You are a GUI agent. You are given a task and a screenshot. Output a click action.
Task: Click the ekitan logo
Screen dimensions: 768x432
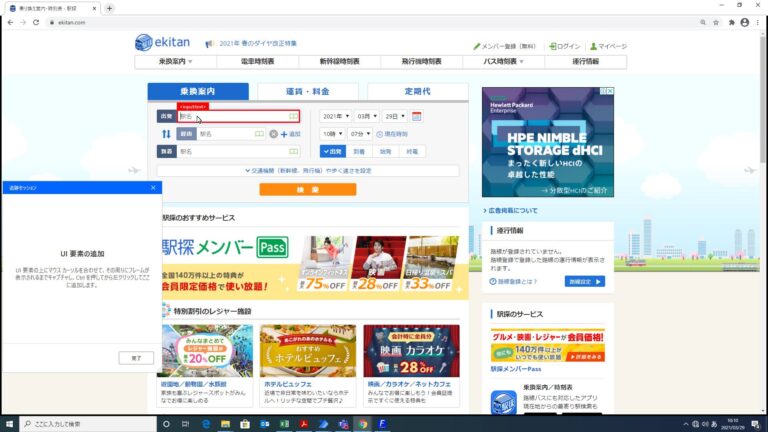tap(162, 43)
